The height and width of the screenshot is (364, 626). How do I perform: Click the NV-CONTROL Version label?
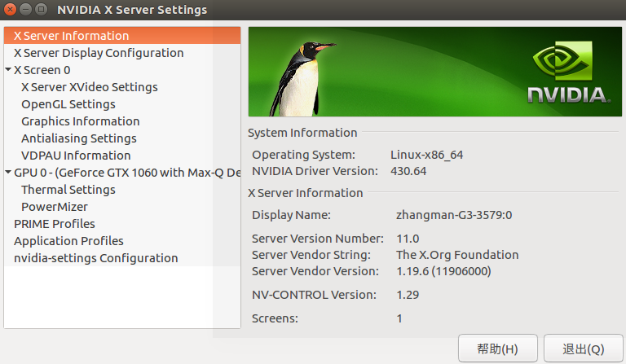click(314, 295)
